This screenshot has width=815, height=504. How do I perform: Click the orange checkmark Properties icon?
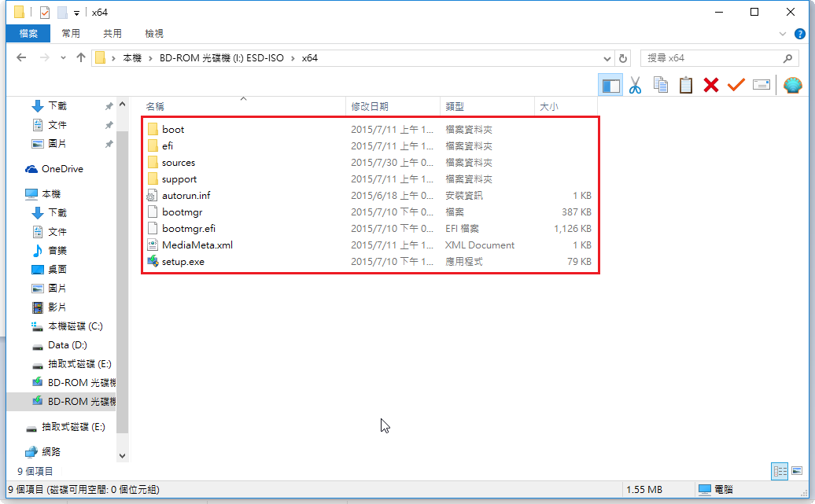[736, 85]
